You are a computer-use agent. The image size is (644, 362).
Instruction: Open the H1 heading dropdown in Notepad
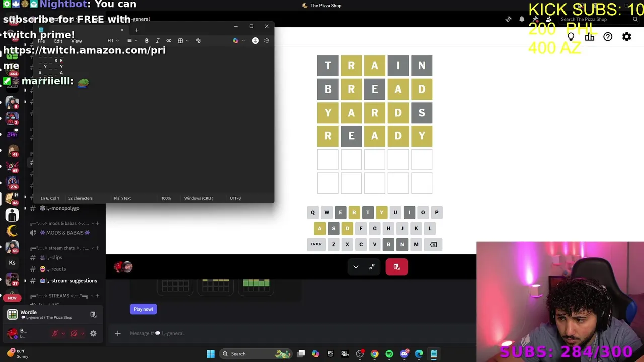[x=113, y=41]
